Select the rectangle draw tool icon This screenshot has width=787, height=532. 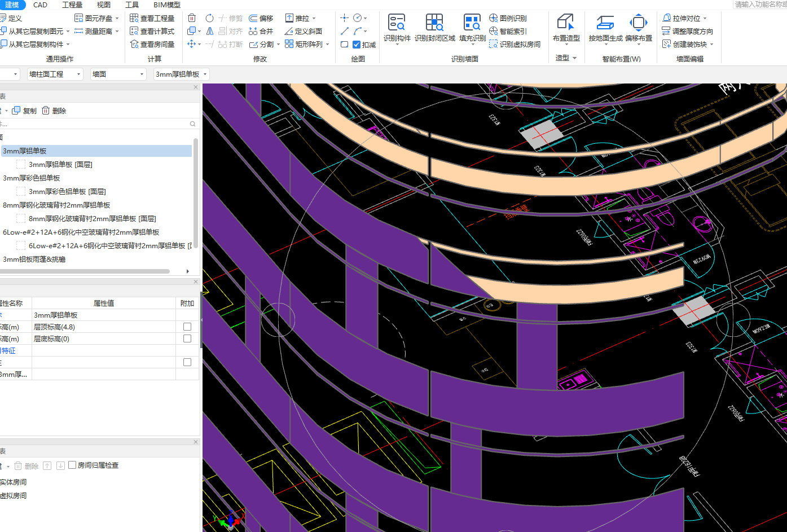point(344,44)
